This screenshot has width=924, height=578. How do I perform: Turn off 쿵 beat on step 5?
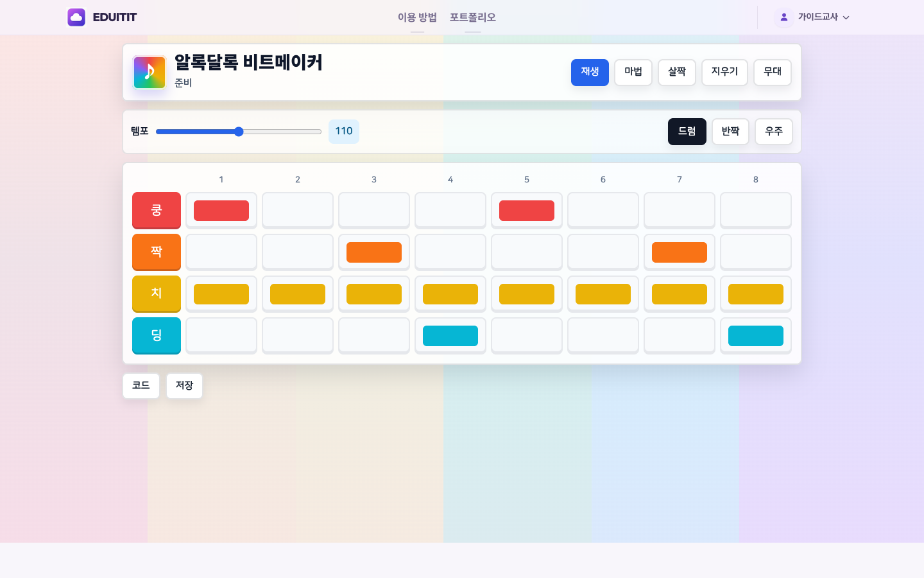[x=527, y=211]
